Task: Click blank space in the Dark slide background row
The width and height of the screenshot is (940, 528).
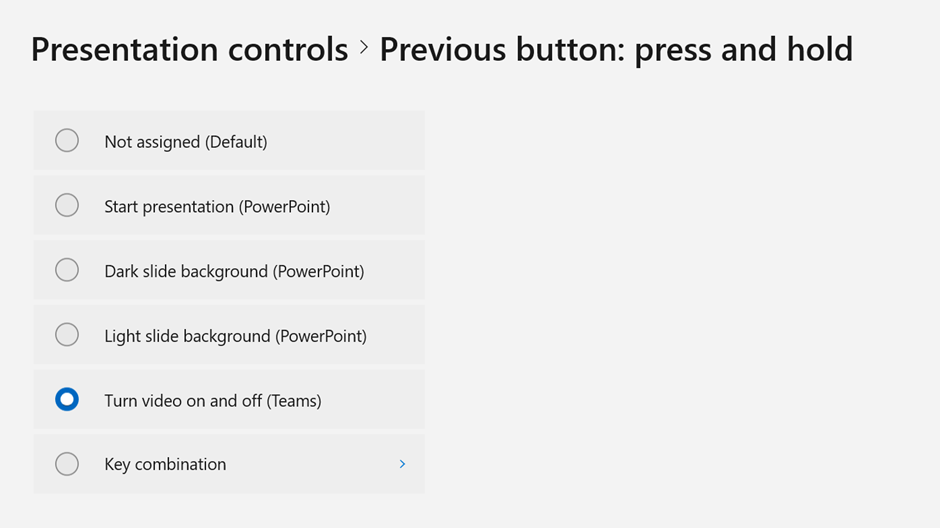Action: tap(395, 270)
